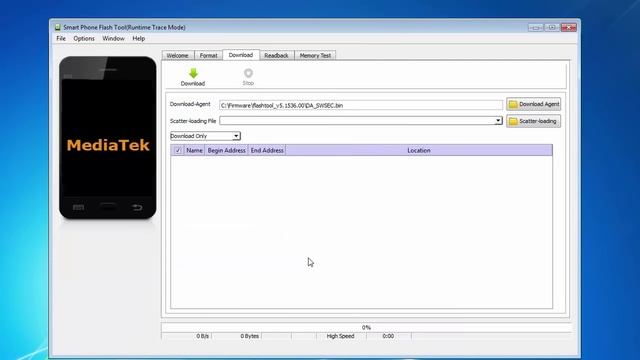Minimize the Flash Tool window
The width and height of the screenshot is (640, 360).
click(536, 27)
